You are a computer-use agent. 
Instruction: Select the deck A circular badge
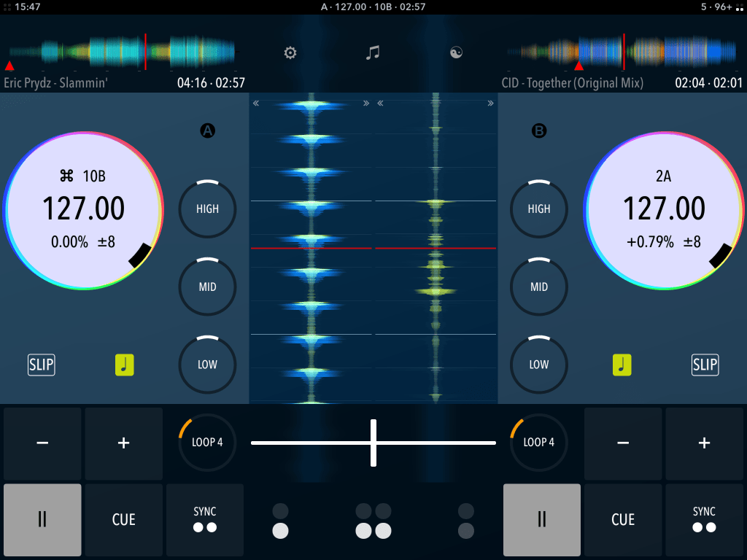(x=208, y=131)
